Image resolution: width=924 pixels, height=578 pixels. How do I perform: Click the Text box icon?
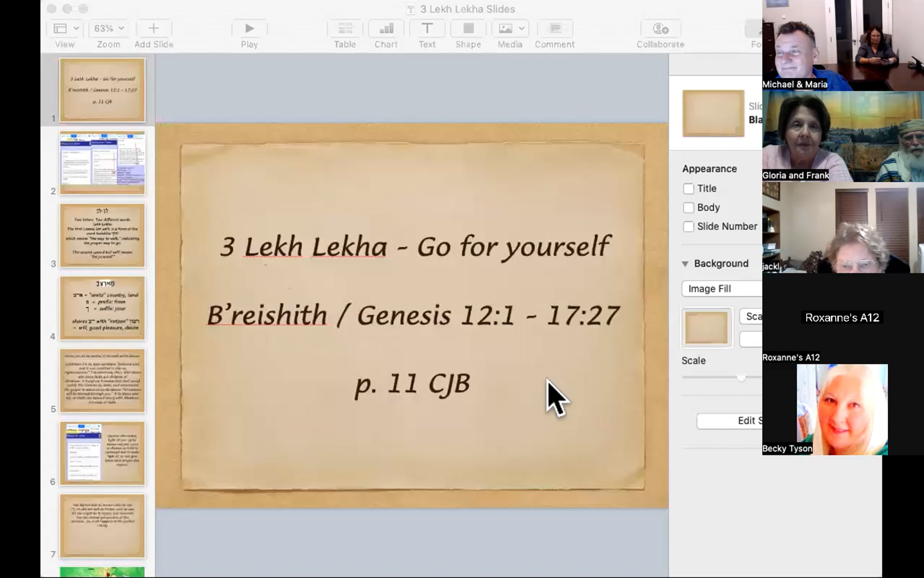coord(427,29)
